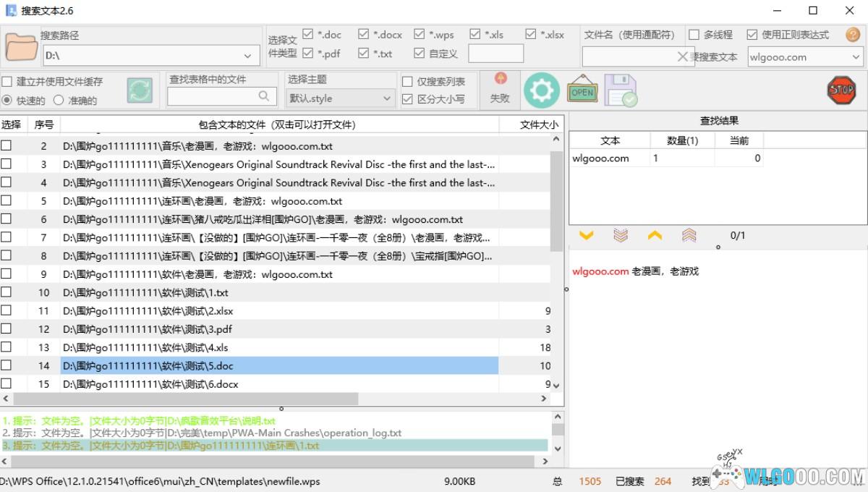Screen dimensions: 868x492
Task: Click the green OPEN sign icon
Action: click(x=582, y=90)
